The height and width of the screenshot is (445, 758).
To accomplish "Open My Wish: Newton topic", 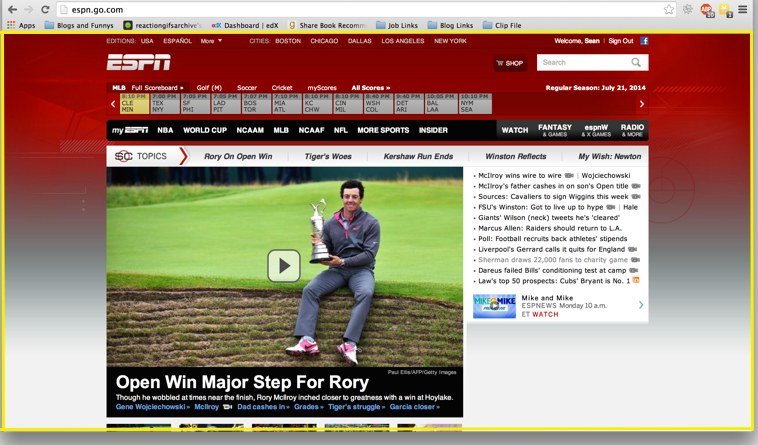I will tap(610, 156).
